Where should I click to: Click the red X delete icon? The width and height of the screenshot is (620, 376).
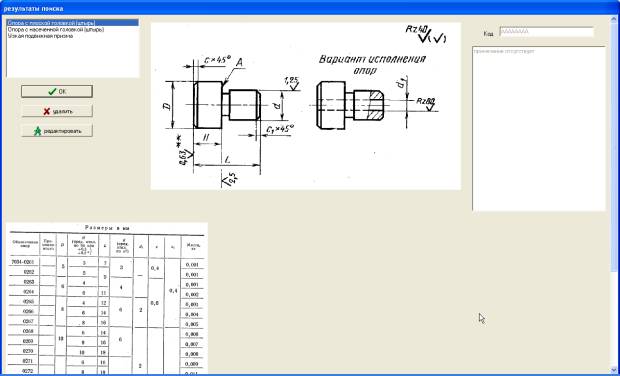[x=47, y=111]
